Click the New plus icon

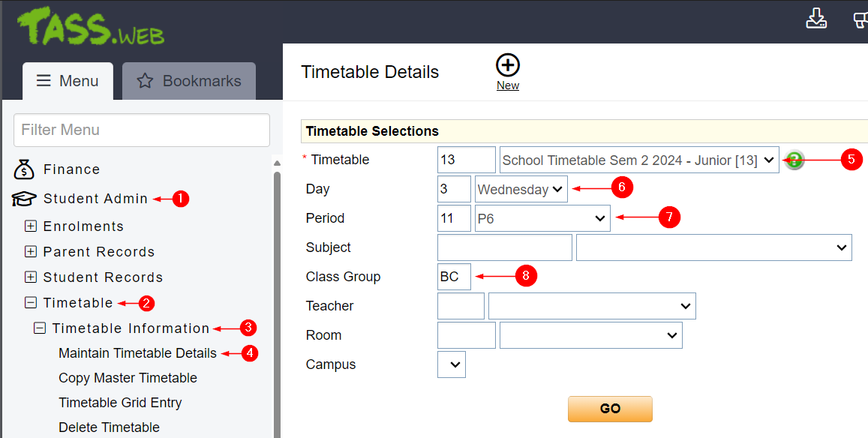(508, 66)
